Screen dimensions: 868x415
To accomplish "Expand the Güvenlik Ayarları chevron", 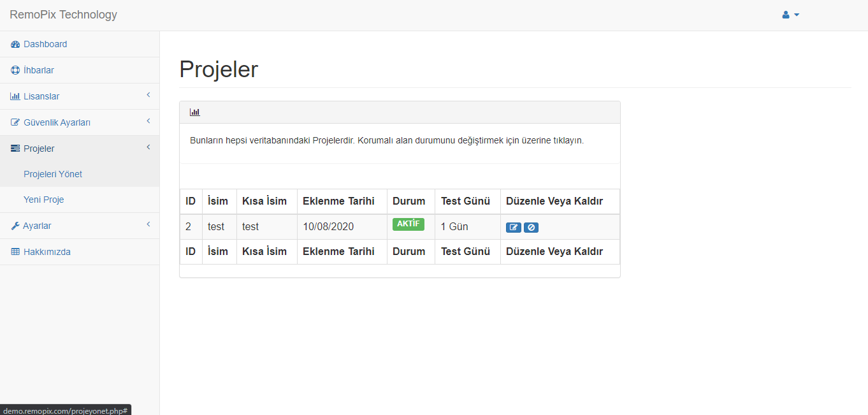I will point(148,121).
